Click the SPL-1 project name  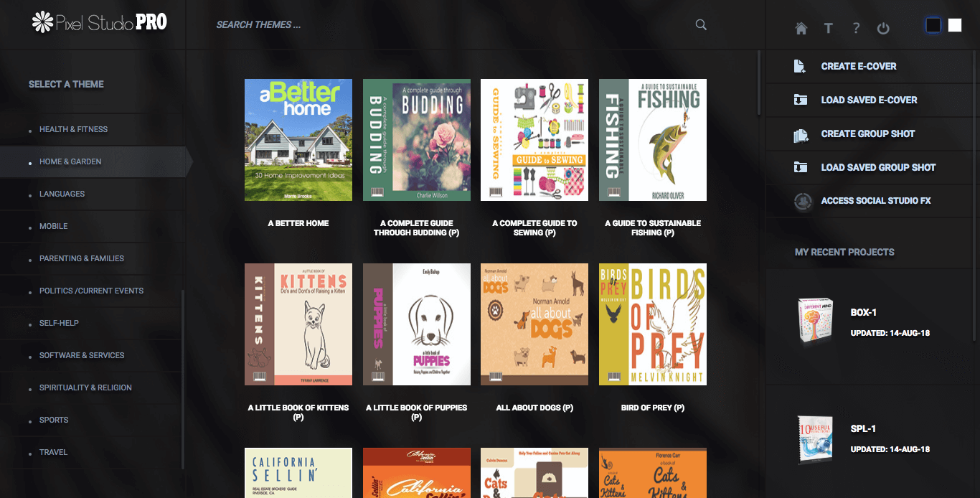click(x=863, y=428)
